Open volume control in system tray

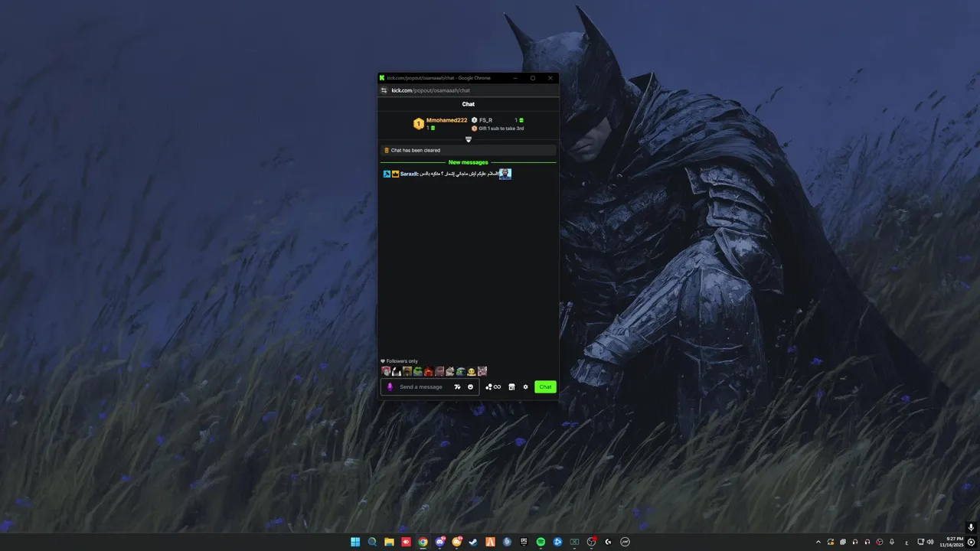click(930, 542)
